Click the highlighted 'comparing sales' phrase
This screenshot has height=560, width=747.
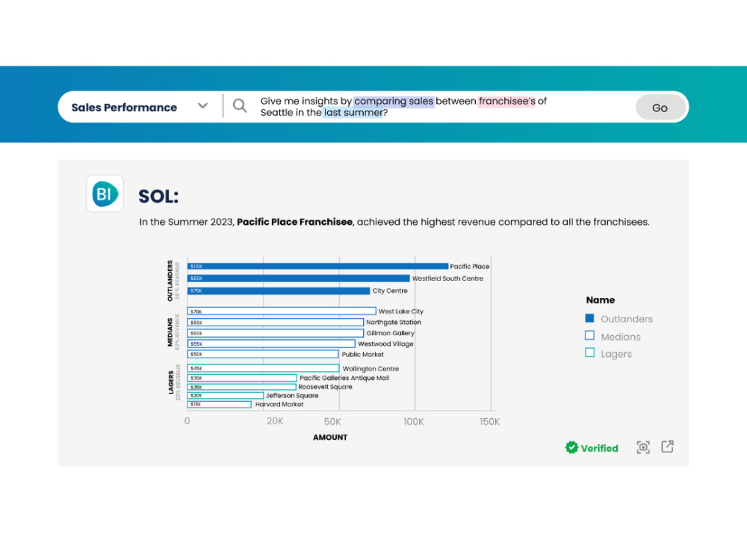coord(394,101)
